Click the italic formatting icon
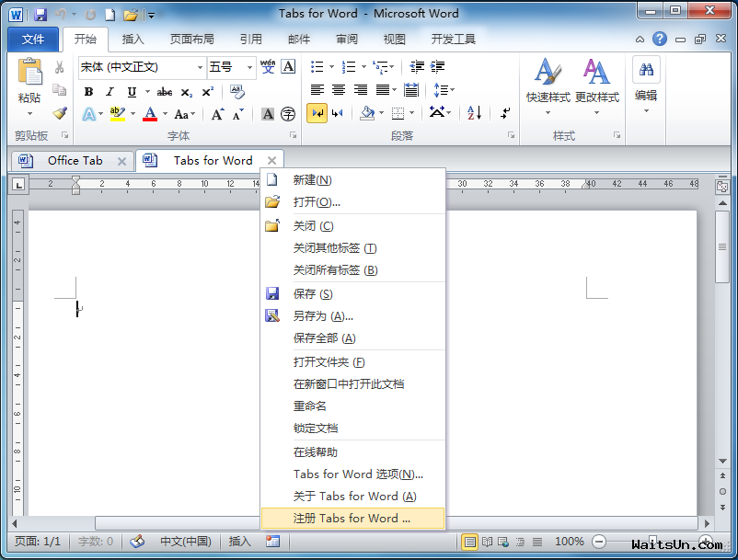738x560 pixels. click(110, 92)
